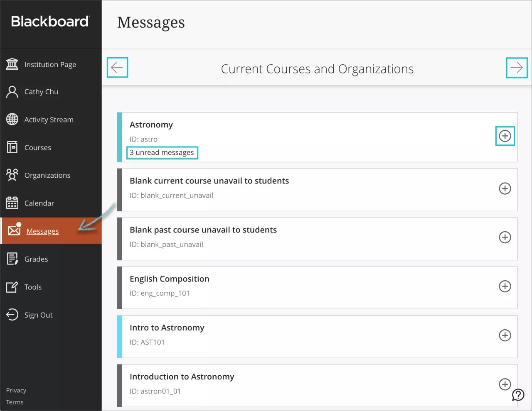Viewport: 532px width, 411px height.
Task: Open new message for Intro to Astronomy
Action: pyautogui.click(x=505, y=335)
